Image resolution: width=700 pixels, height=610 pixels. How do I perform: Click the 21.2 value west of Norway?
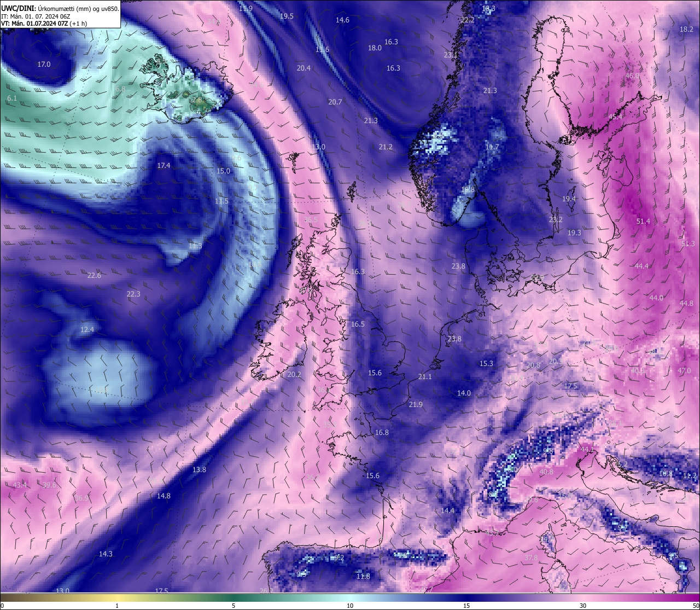pyautogui.click(x=386, y=147)
